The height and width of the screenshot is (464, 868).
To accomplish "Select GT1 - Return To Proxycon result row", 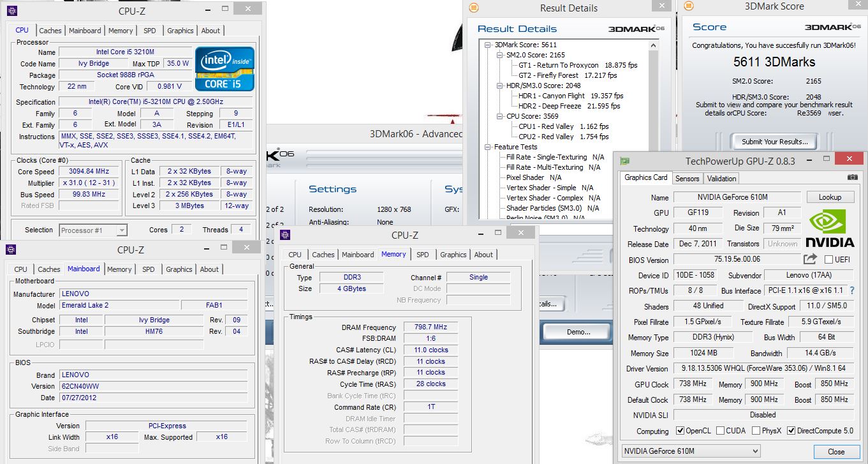I will point(578,65).
